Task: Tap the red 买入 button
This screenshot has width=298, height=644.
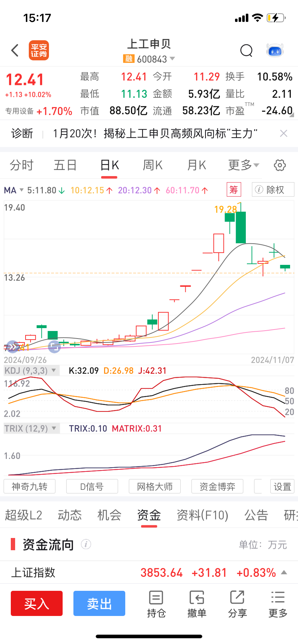Action: [x=37, y=603]
